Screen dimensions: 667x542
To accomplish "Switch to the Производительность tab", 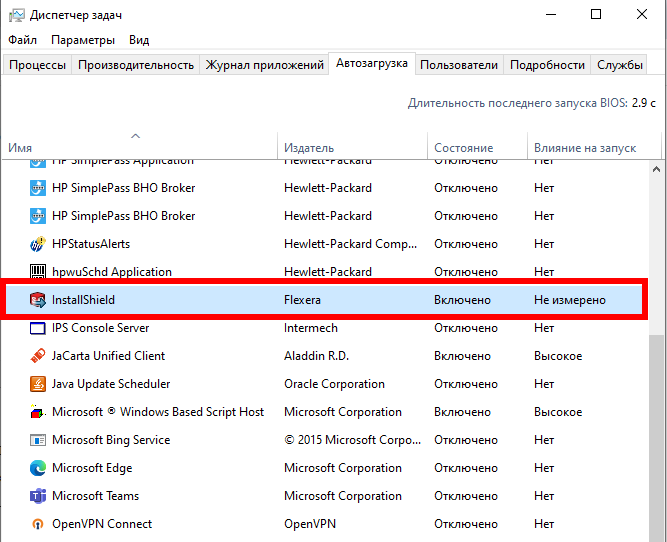I will (x=136, y=65).
